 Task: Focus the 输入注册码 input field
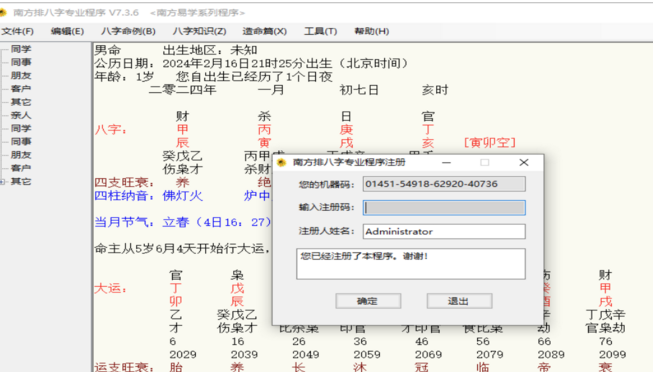click(x=444, y=207)
